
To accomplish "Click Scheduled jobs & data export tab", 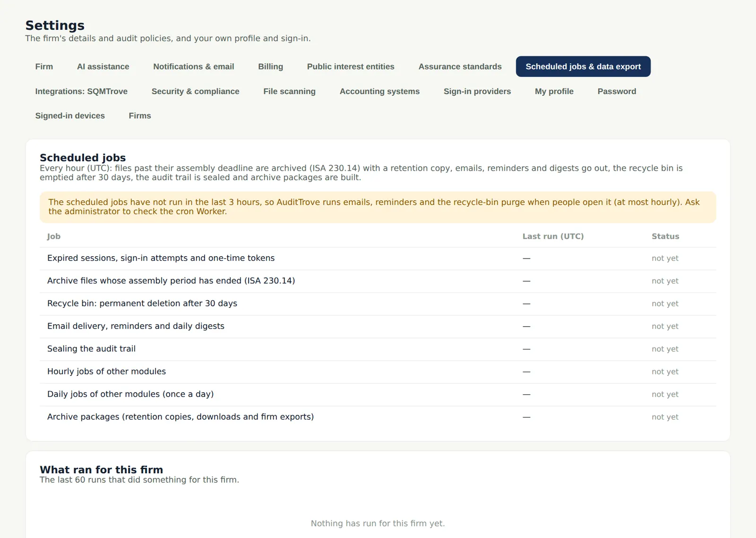I will point(583,67).
